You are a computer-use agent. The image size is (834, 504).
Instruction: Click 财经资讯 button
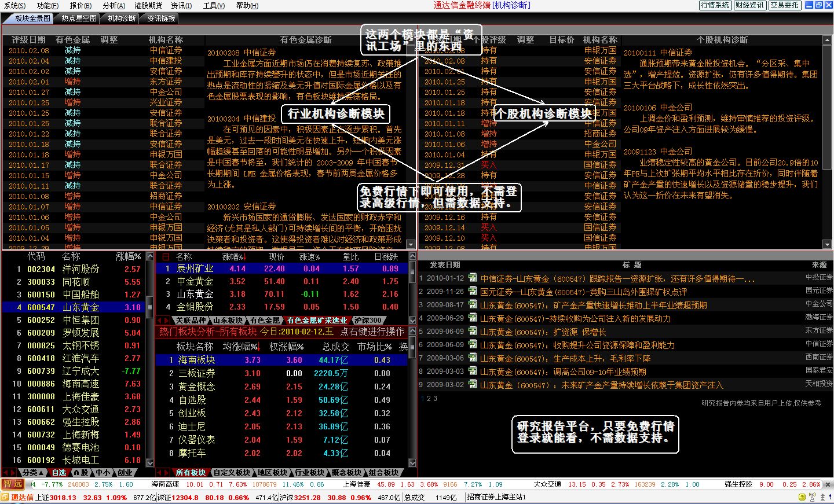coord(749,5)
